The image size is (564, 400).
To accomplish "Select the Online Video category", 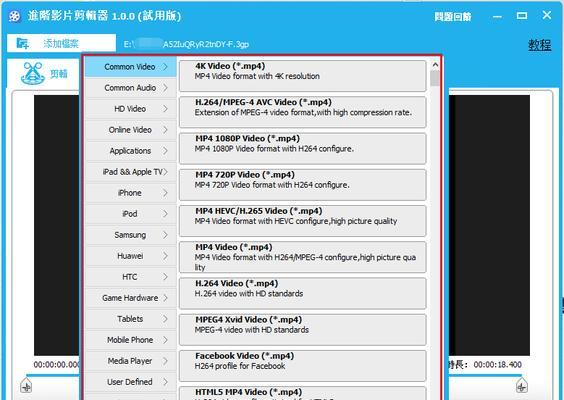I will (x=131, y=130).
